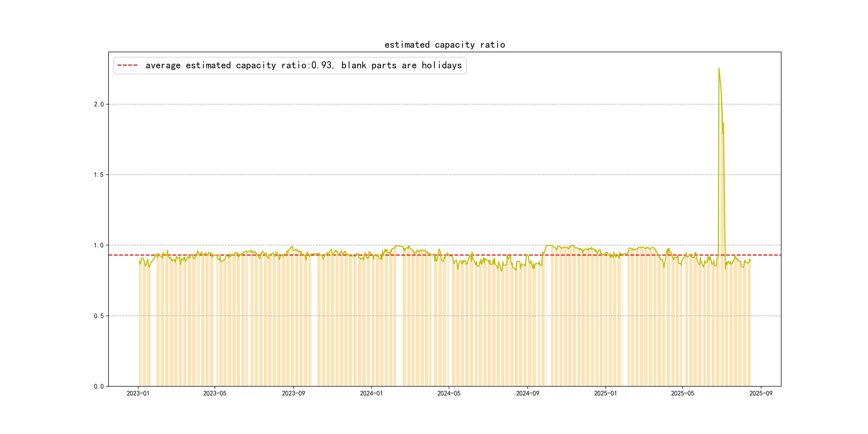Click the holiday gap near 2023-10
868x434 pixels.
pos(314,320)
